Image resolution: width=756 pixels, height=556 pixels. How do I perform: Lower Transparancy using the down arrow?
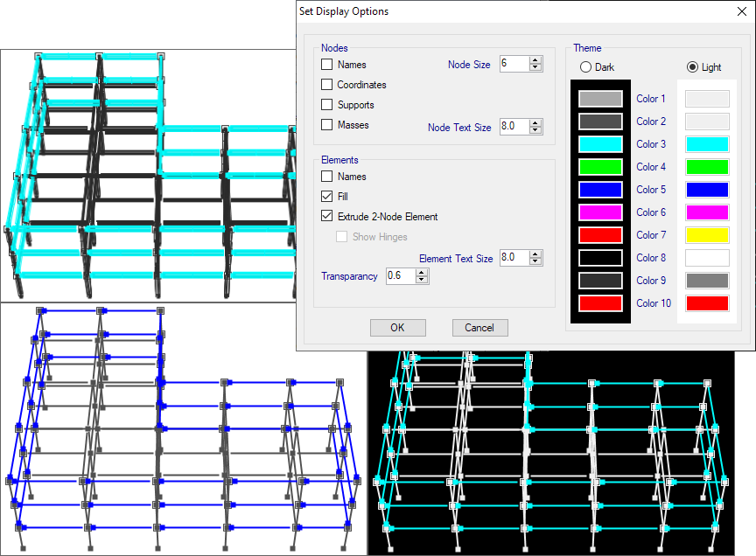(422, 280)
